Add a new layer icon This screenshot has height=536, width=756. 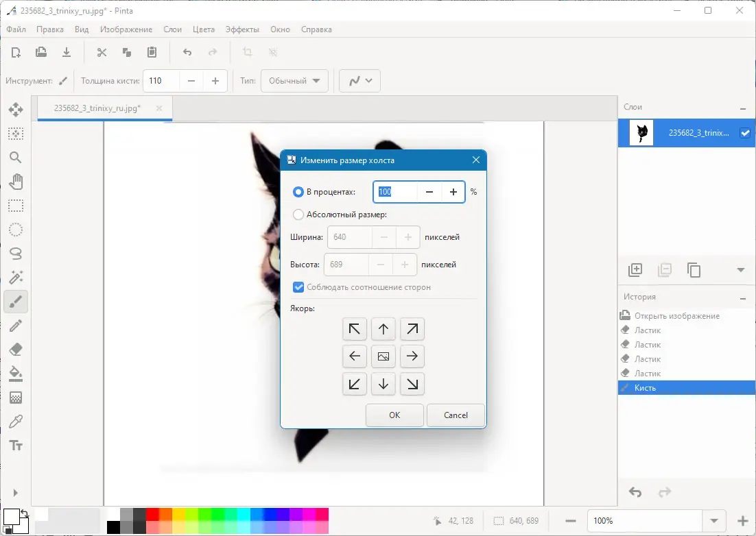[635, 270]
